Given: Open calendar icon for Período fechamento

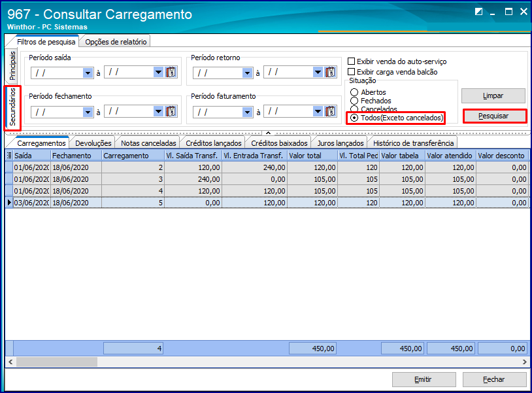Looking at the screenshot, I should [x=171, y=111].
